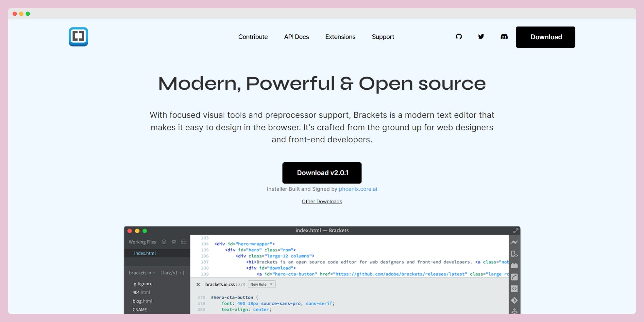Open the Other Downloads link
This screenshot has height=322, width=644.
(322, 202)
